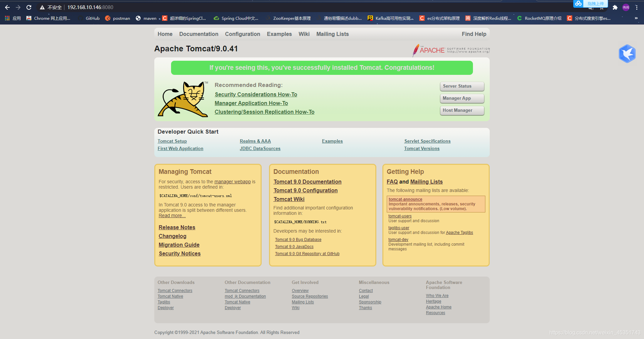This screenshot has width=644, height=339.
Task: Open the GitHub bookmark
Action: (x=89, y=18)
